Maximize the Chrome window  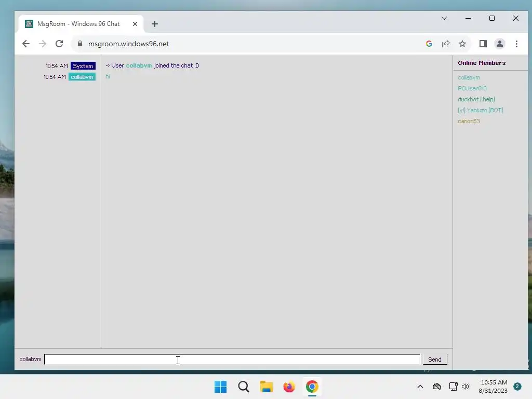tap(491, 18)
